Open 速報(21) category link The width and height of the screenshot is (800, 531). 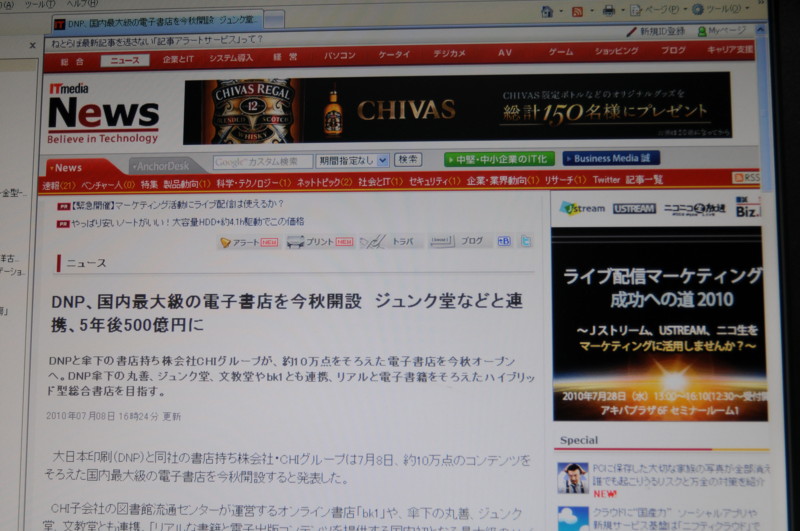(x=58, y=186)
